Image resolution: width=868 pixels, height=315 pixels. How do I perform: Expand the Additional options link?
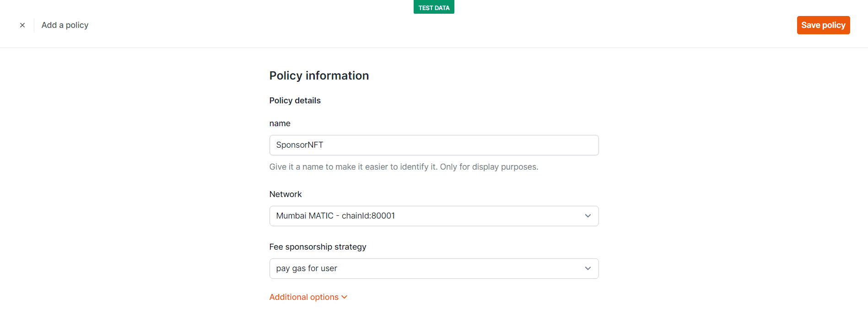304,297
